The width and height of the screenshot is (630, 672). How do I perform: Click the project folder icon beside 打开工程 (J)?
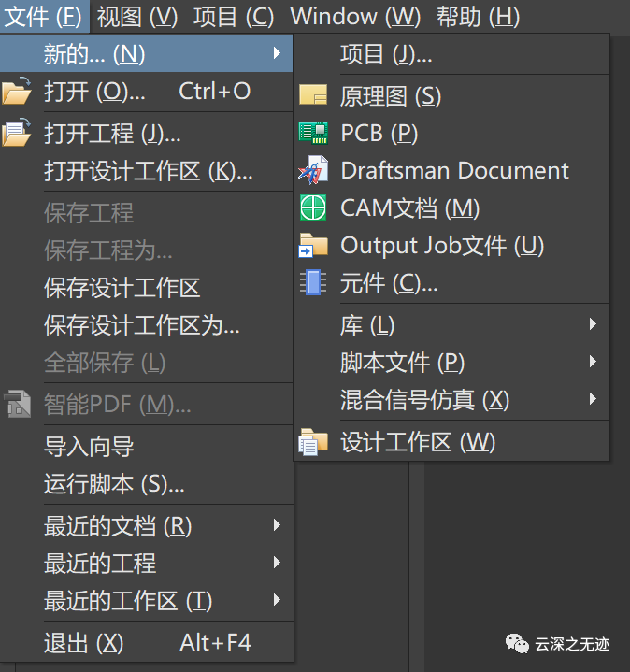[x=16, y=133]
